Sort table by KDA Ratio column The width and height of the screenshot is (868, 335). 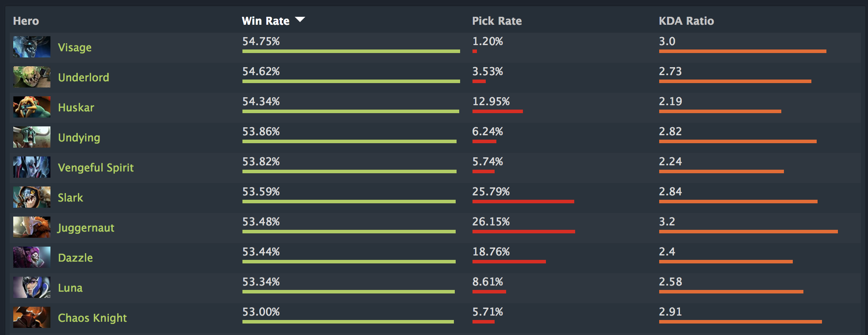686,21
